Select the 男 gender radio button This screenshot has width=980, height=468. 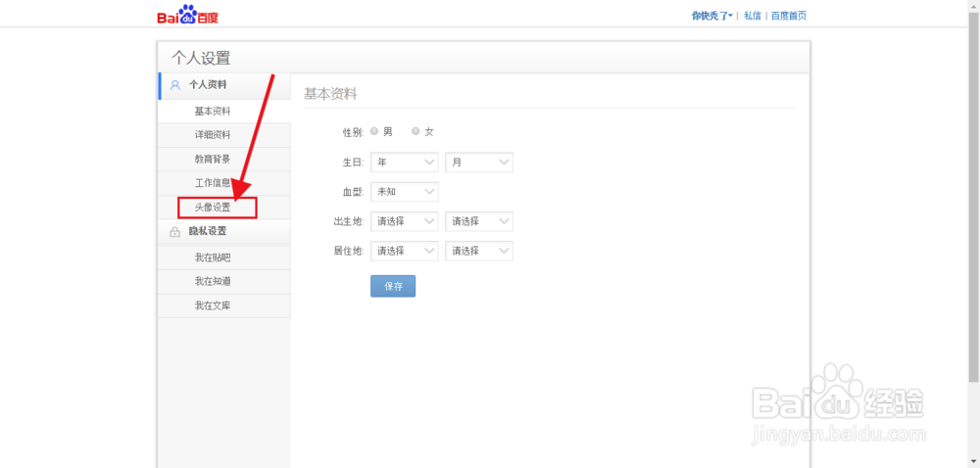374,131
